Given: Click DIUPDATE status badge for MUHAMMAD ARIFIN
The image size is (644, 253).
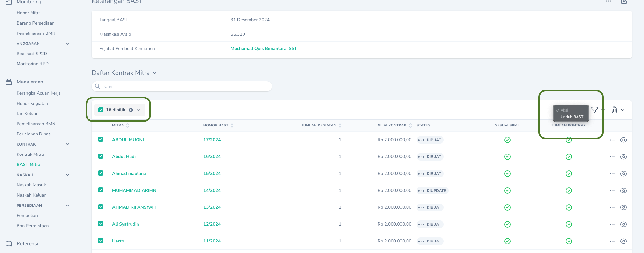Looking at the screenshot, I should click(x=433, y=191).
